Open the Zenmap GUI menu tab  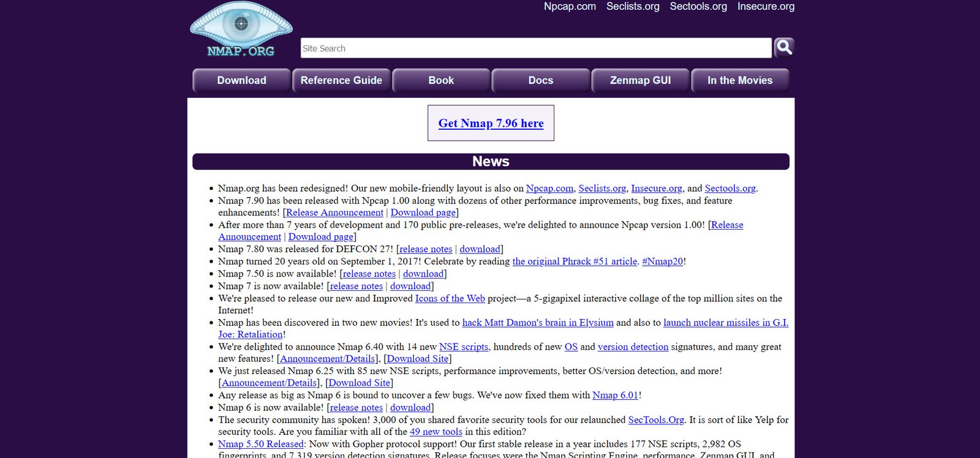(640, 80)
